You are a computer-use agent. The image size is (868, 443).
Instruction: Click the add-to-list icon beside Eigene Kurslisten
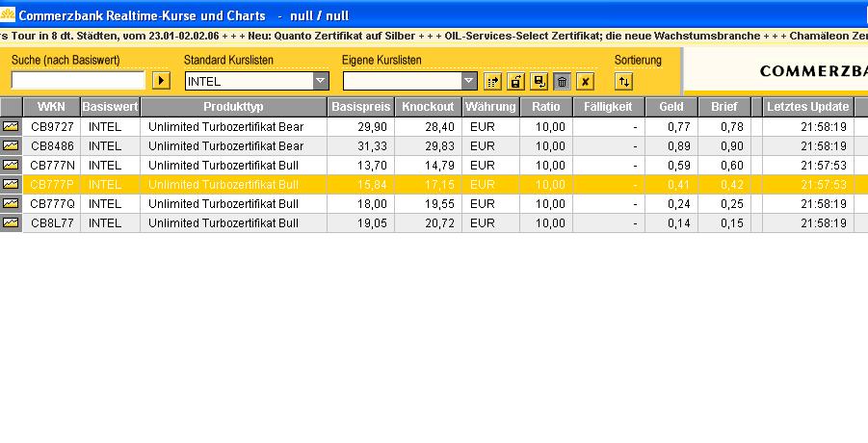492,82
